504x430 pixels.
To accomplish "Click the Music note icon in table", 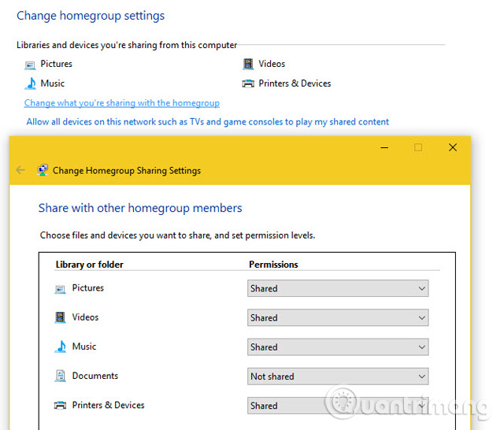I will (61, 347).
